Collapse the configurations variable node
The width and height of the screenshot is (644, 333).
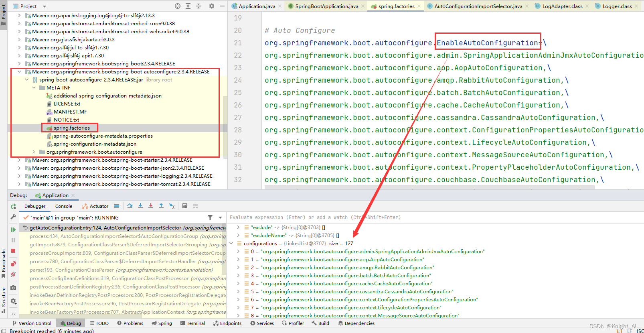coord(231,244)
